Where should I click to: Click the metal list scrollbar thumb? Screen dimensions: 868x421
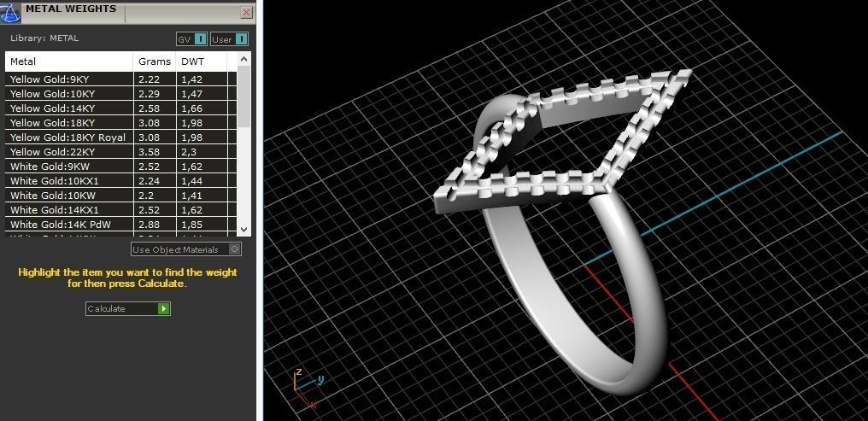tap(243, 96)
